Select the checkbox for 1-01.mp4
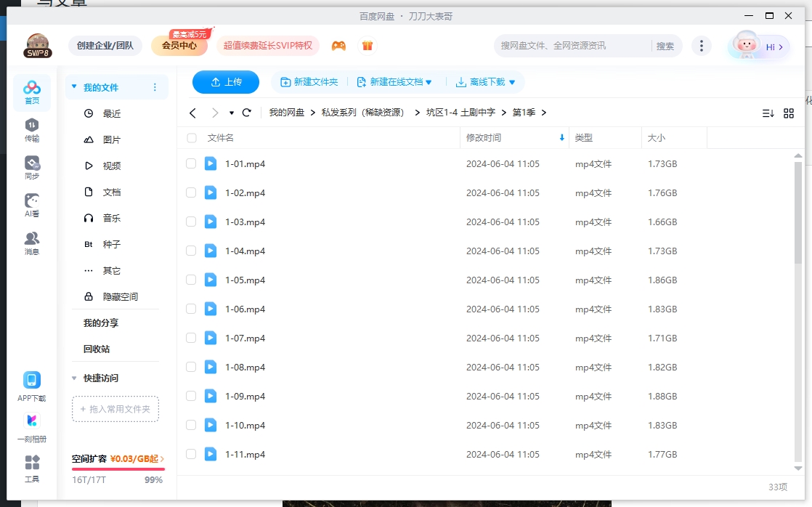 coord(191,163)
